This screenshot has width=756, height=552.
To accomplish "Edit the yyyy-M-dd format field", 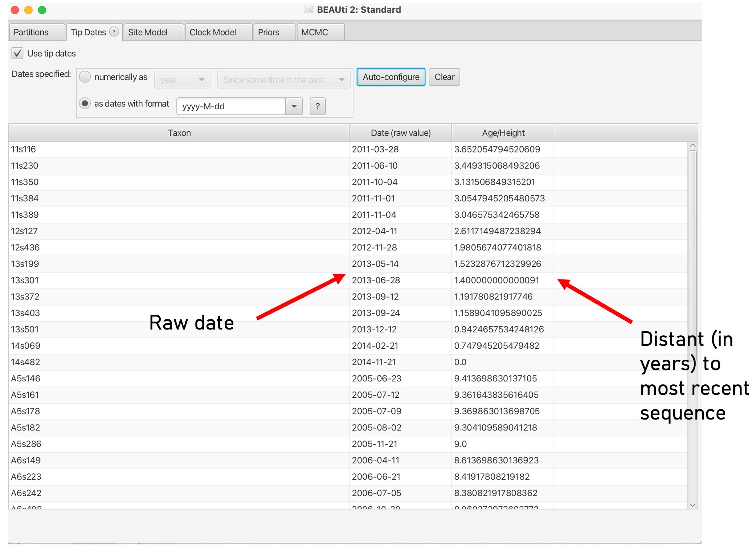I will [x=231, y=106].
